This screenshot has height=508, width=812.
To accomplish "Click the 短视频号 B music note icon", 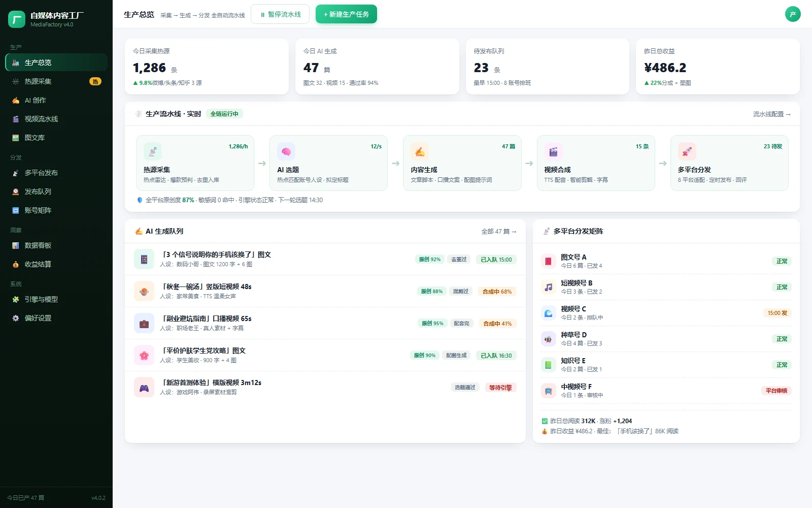I will pyautogui.click(x=549, y=287).
